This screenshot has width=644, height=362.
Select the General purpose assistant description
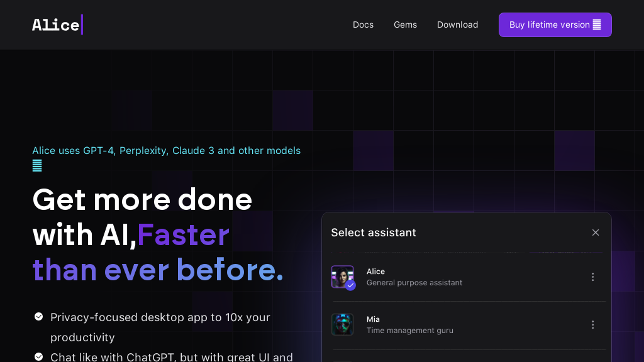tap(414, 283)
